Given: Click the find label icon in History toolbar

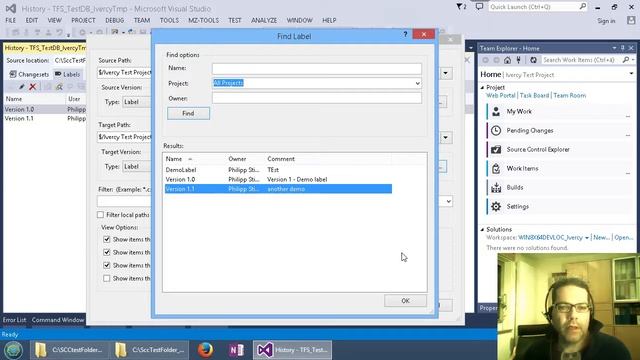Looking at the screenshot, I should click(x=59, y=87).
